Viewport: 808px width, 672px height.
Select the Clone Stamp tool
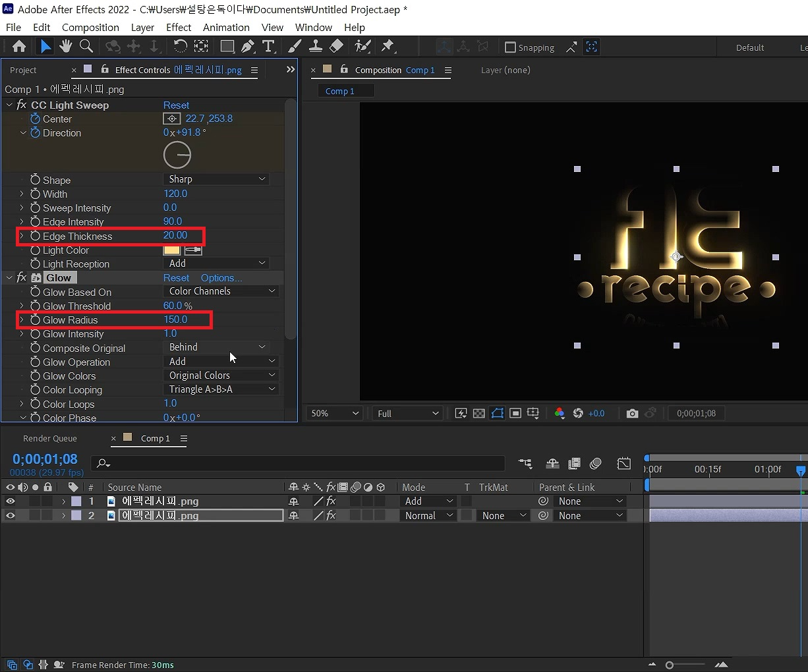click(316, 47)
